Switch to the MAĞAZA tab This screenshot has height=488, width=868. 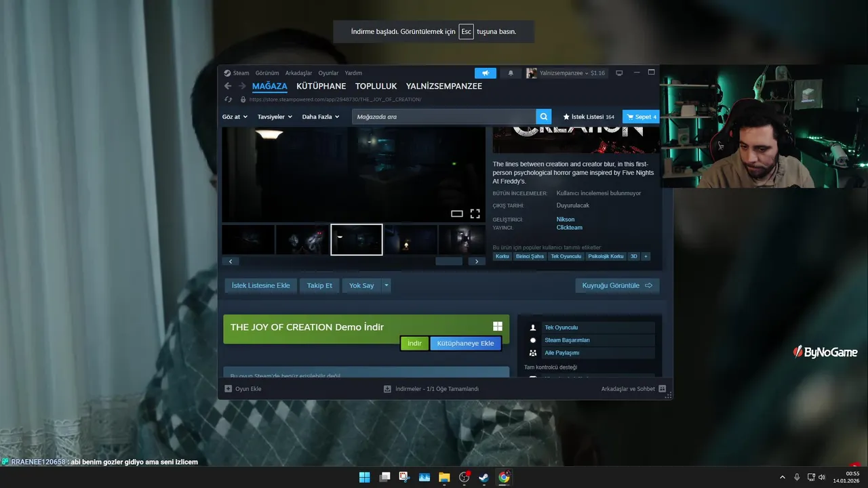(270, 86)
